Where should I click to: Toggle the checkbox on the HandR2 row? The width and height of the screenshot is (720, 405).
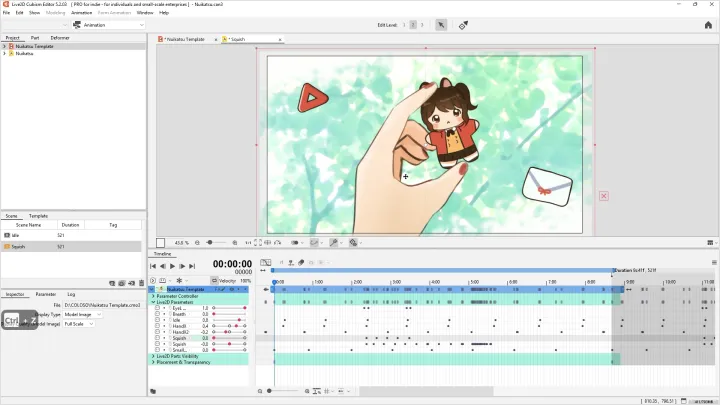coord(158,332)
